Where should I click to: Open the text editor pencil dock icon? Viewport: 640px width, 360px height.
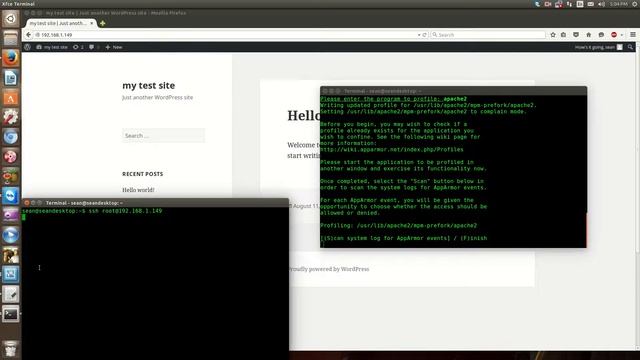11,294
